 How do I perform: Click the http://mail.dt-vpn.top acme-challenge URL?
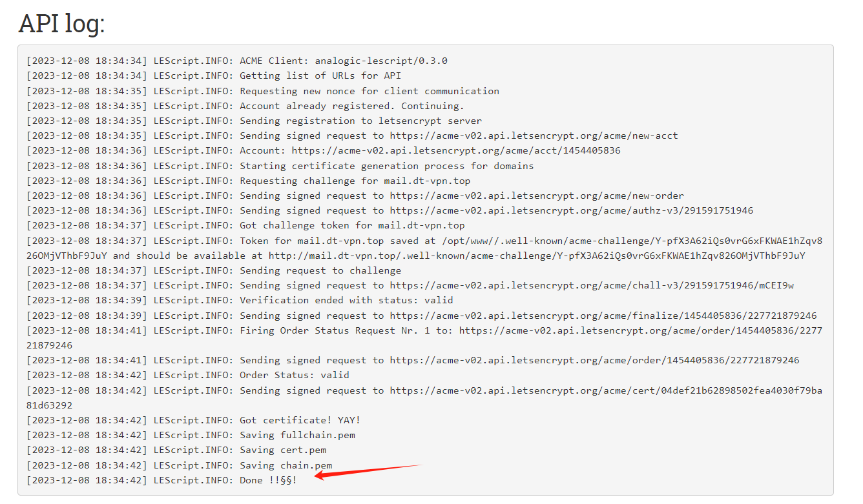click(x=536, y=256)
